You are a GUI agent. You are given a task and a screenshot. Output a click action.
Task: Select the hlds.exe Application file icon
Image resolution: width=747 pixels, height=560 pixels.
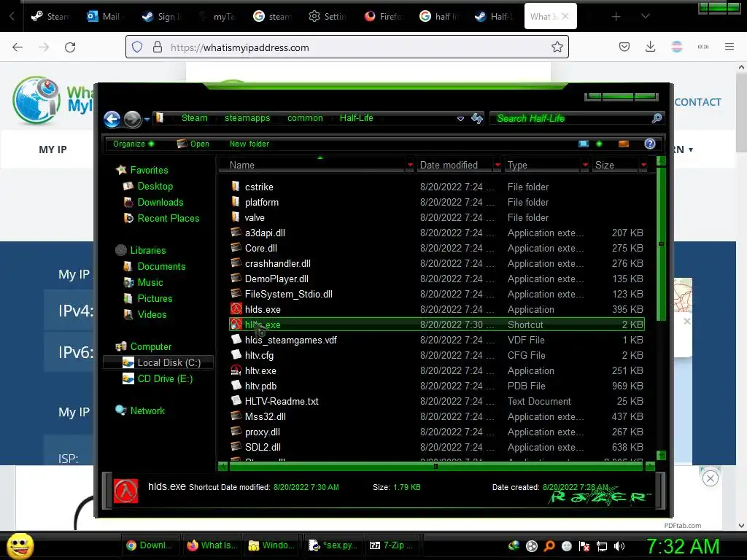pos(236,309)
